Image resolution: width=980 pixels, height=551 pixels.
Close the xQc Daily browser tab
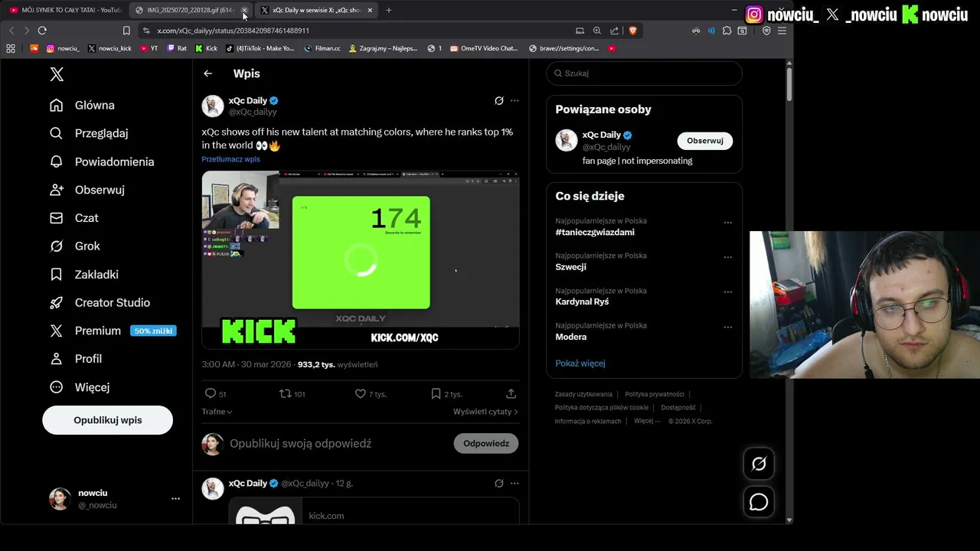[370, 10]
